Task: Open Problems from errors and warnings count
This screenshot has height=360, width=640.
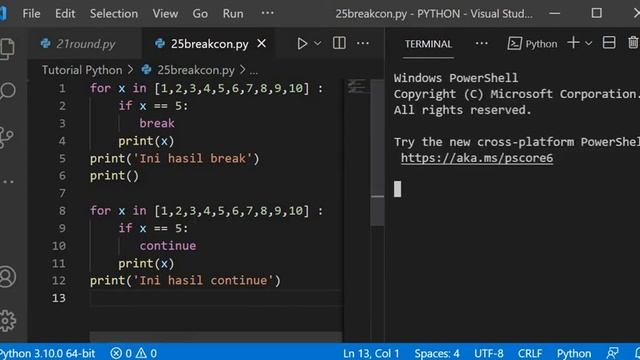Action: pyautogui.click(x=133, y=353)
